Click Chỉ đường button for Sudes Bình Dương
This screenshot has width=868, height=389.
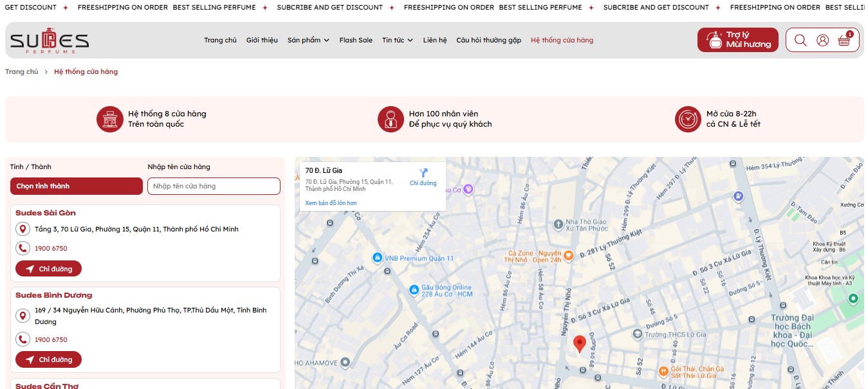[x=48, y=359]
